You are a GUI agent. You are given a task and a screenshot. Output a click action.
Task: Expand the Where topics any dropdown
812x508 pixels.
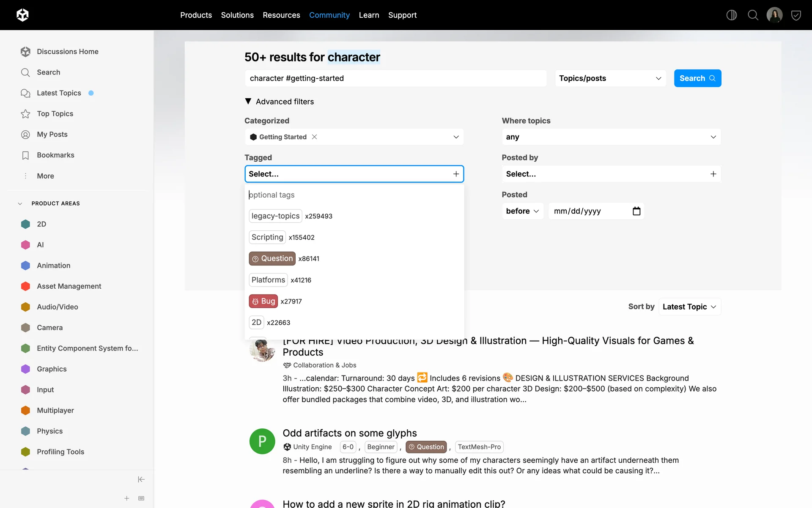[x=611, y=137]
